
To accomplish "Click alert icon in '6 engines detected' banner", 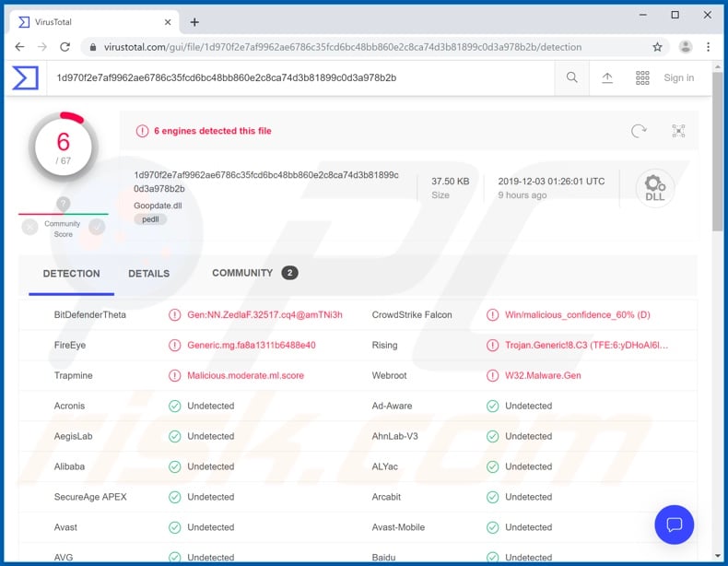I will pyautogui.click(x=142, y=131).
